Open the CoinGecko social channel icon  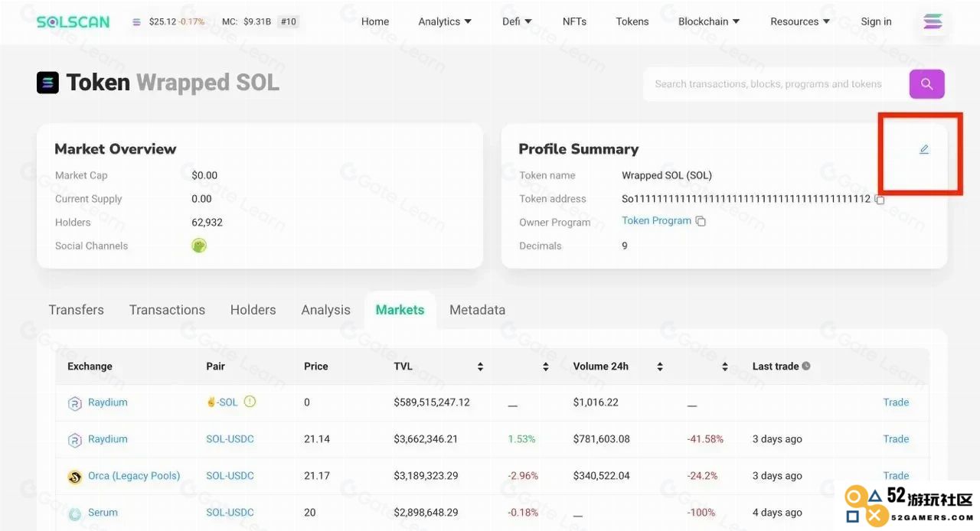[199, 246]
